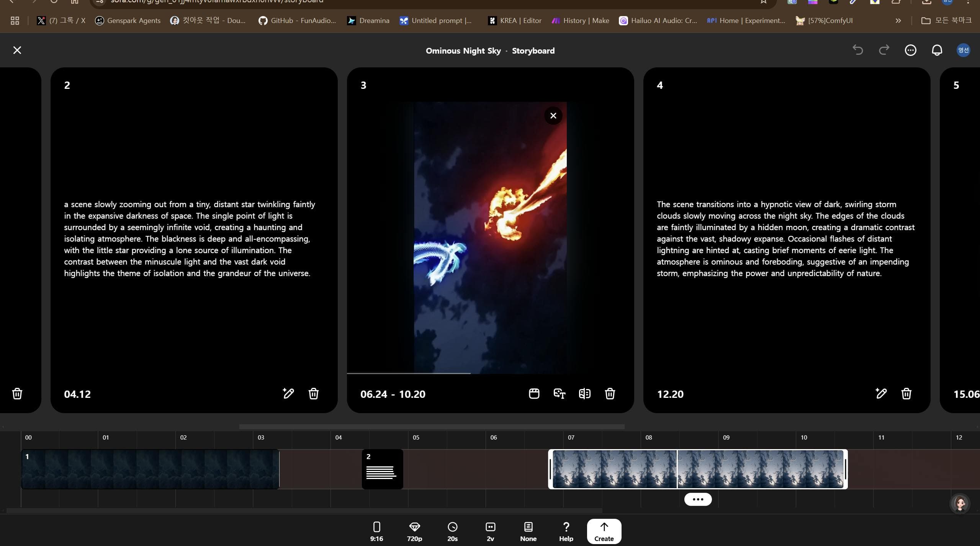Open the Home Experiment API bookmark
Viewport: 980px width, 546px height.
(x=746, y=21)
